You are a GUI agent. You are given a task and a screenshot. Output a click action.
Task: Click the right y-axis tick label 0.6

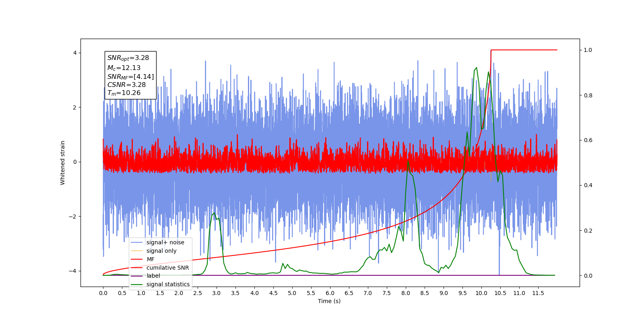pyautogui.click(x=588, y=140)
